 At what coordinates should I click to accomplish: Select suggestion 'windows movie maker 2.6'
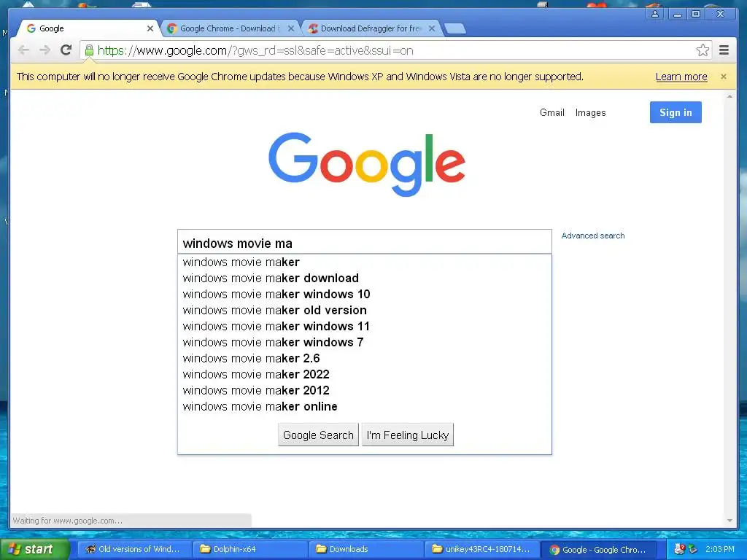coord(365,359)
